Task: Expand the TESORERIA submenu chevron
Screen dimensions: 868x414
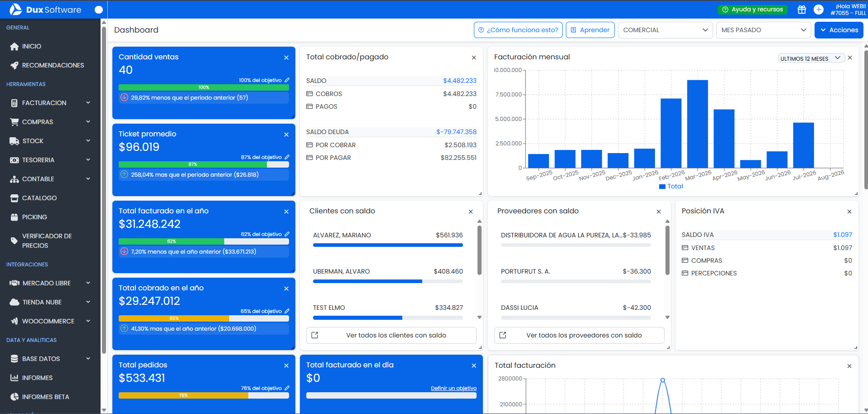Action: coord(88,160)
